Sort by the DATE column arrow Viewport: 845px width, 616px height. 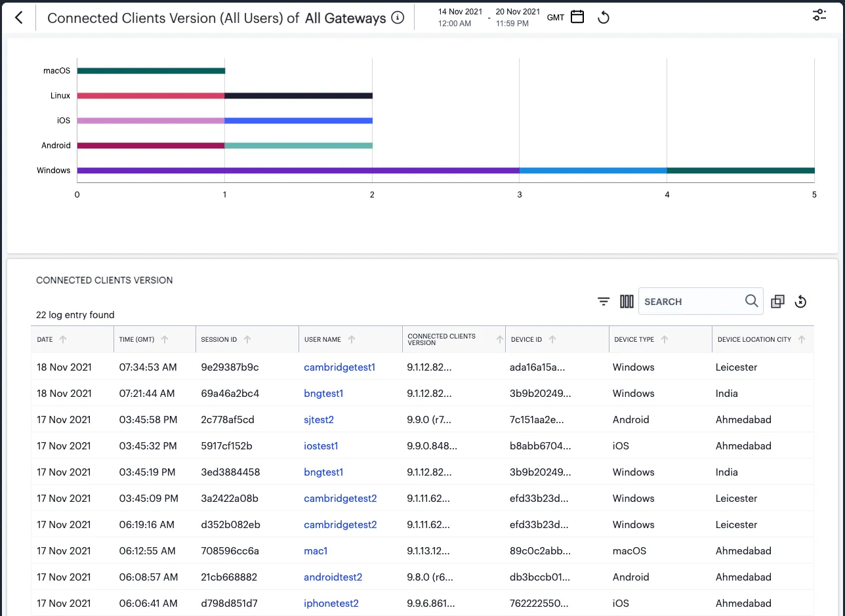click(x=63, y=339)
